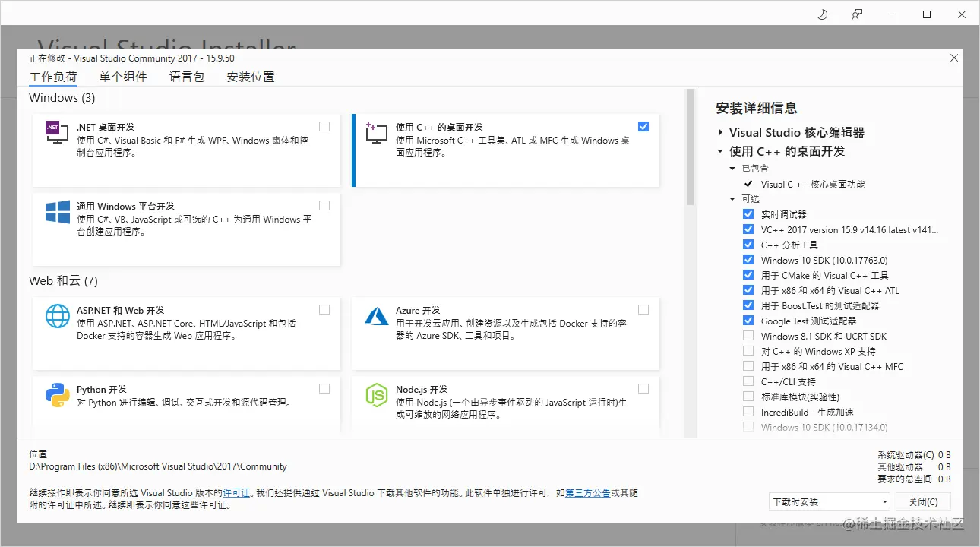Image resolution: width=980 pixels, height=547 pixels.
Task: Expand the Visual Studio 核心编辑器 node
Action: tap(720, 131)
